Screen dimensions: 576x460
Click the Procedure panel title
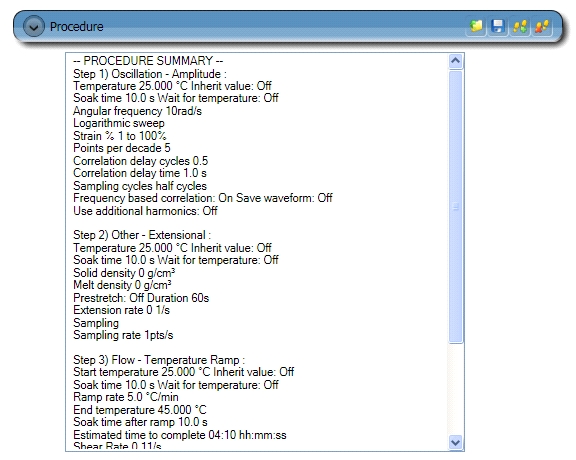[x=76, y=27]
